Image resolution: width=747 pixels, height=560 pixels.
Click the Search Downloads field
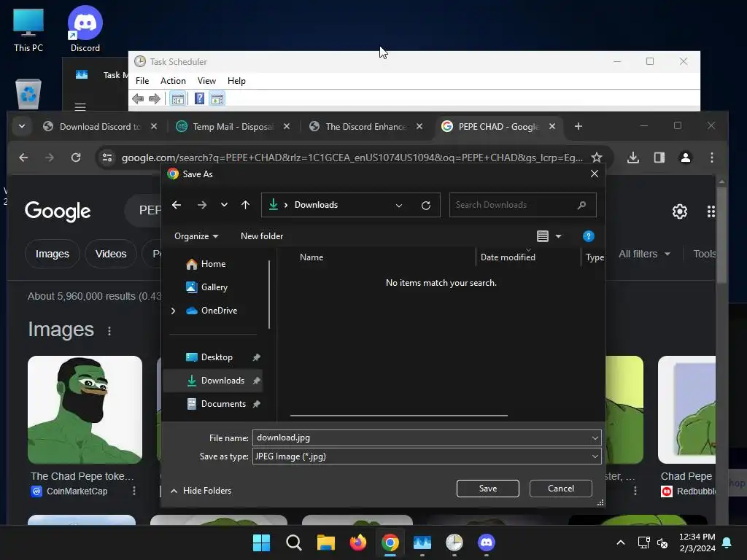[x=522, y=205]
